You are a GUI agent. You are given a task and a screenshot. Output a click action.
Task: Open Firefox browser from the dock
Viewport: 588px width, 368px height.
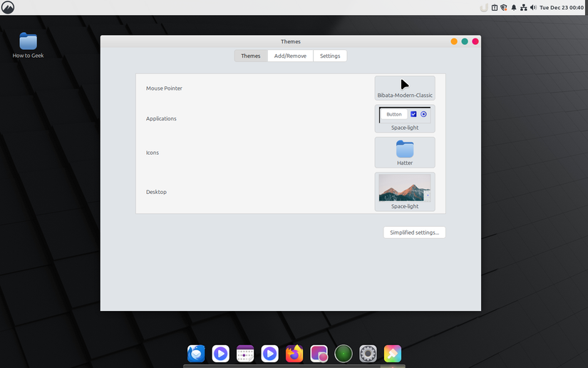(294, 353)
